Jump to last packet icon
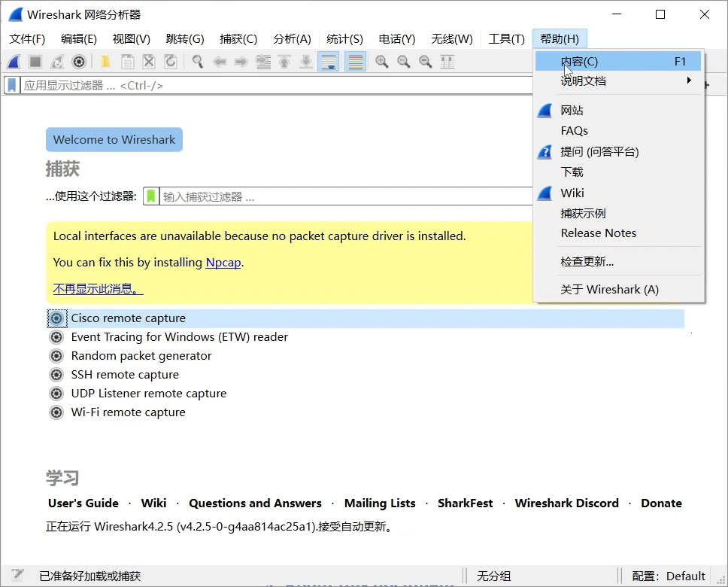 pos(306,62)
